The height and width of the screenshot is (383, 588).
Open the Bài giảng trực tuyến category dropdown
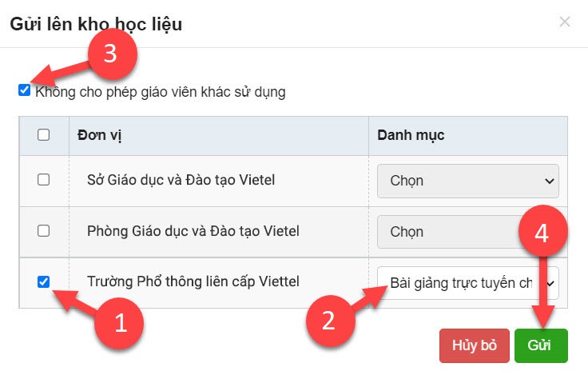pyautogui.click(x=467, y=282)
